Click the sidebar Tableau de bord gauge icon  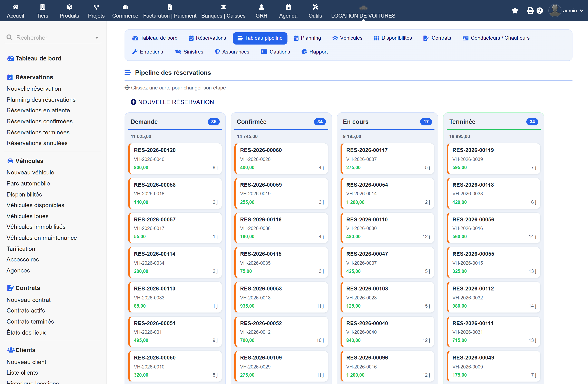pyautogui.click(x=11, y=58)
